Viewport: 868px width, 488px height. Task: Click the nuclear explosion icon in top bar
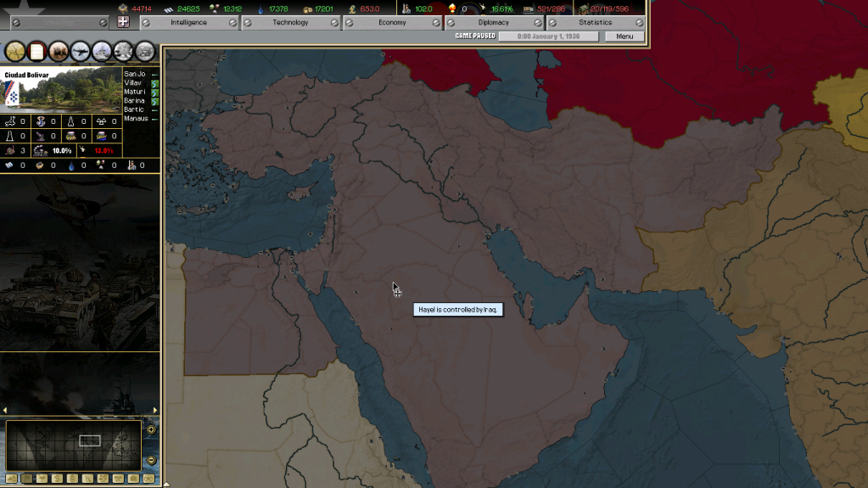pyautogui.click(x=452, y=8)
